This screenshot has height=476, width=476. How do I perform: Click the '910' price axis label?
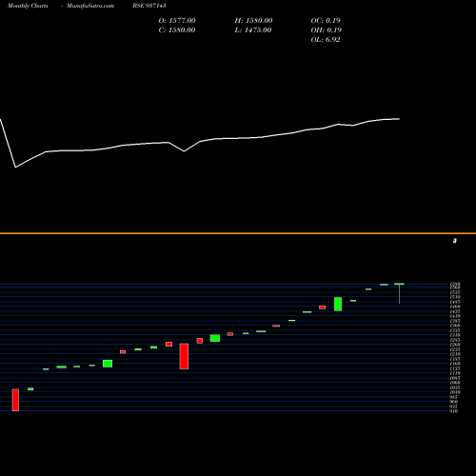pos(454,411)
